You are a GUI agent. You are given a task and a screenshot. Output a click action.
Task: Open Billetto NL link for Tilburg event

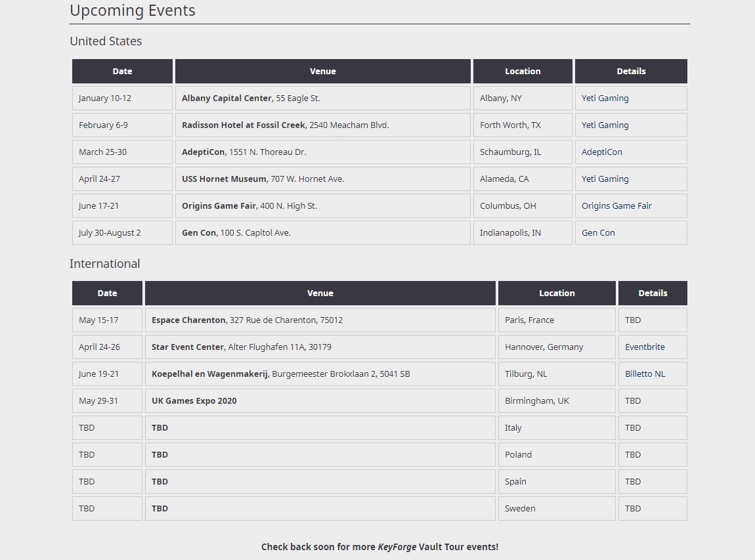point(645,374)
